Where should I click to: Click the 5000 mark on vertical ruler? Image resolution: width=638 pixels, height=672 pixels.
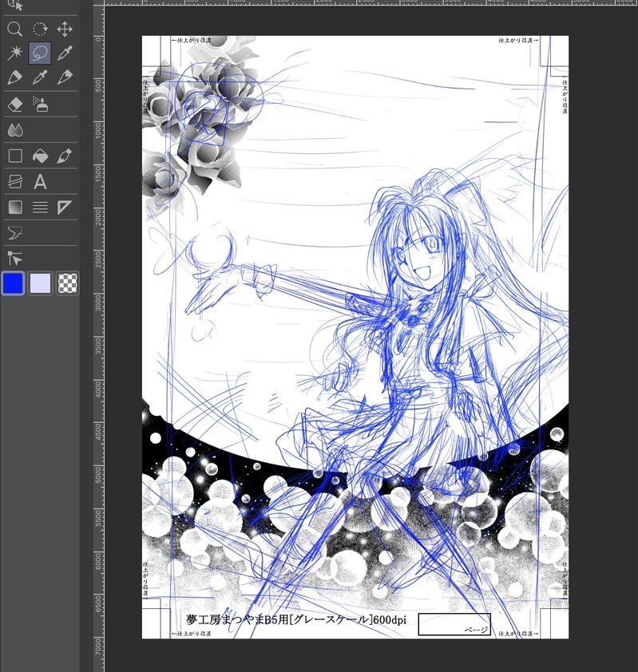99,474
